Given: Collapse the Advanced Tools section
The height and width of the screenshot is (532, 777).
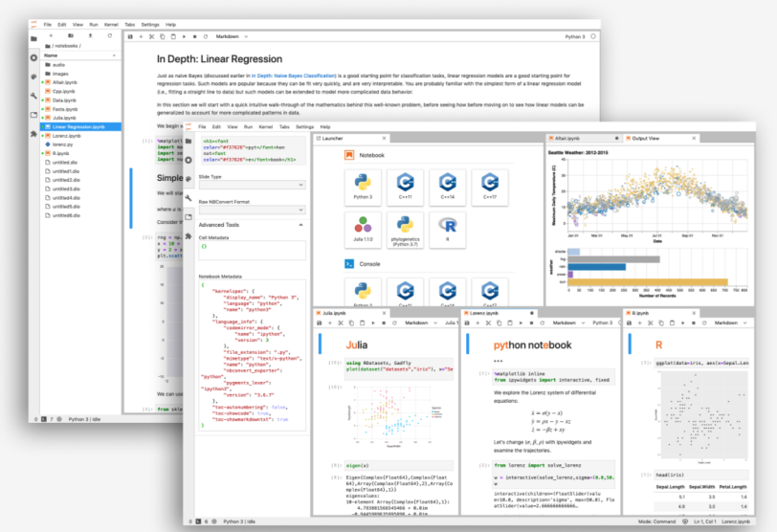Looking at the screenshot, I should (300, 225).
